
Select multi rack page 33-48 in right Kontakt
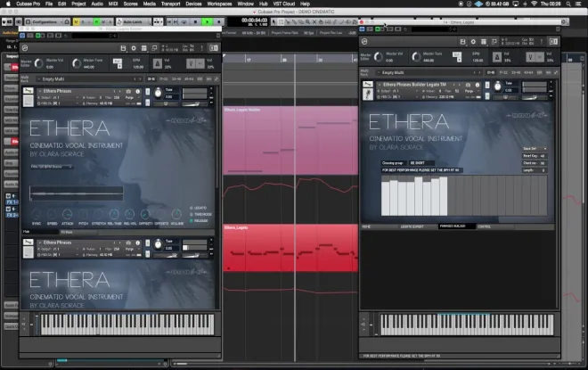pyautogui.click(x=516, y=72)
